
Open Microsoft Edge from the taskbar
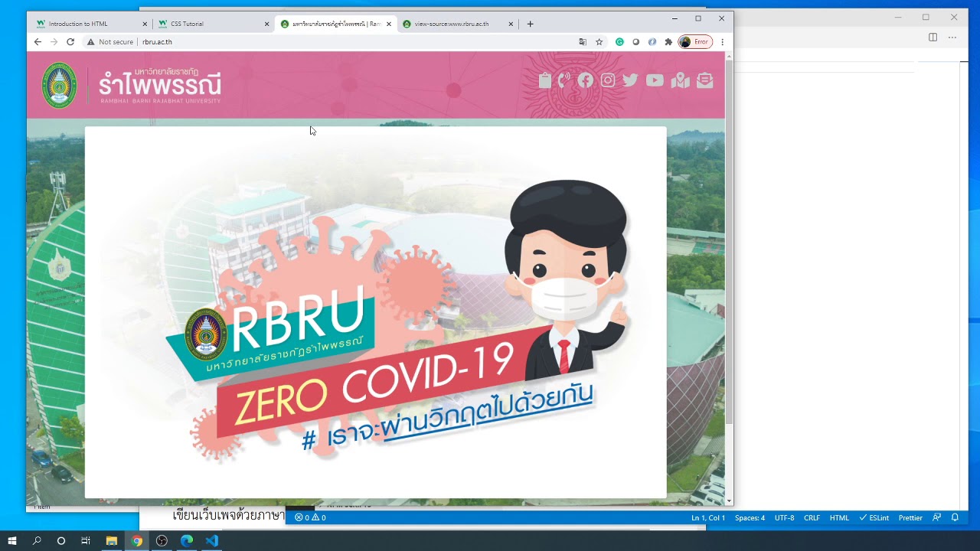(187, 540)
